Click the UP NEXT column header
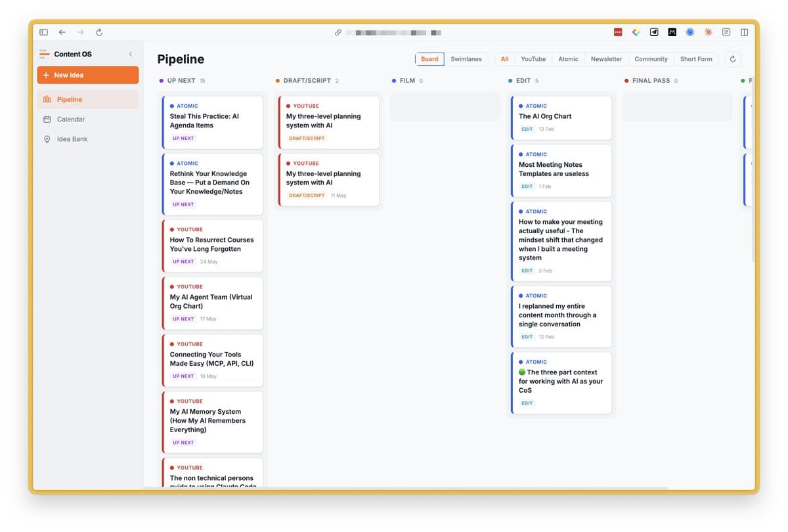This screenshot has height=532, width=788. coord(182,81)
